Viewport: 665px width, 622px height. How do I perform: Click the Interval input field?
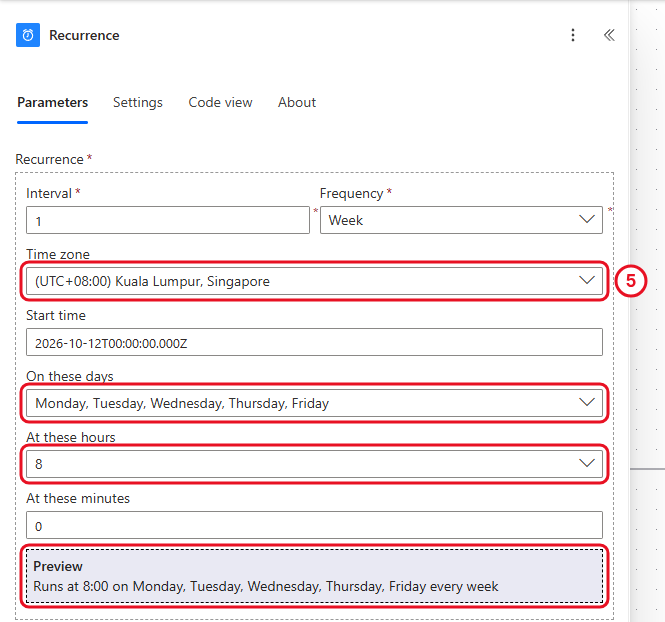click(168, 220)
